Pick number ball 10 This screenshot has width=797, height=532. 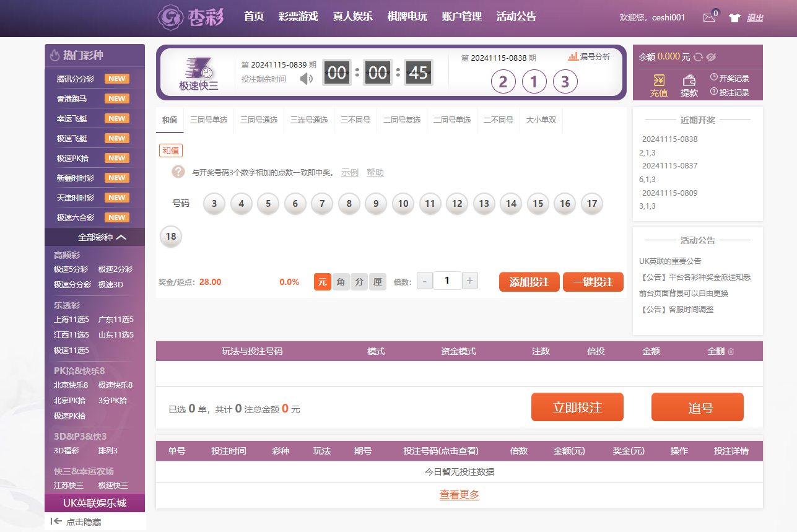[x=403, y=203]
